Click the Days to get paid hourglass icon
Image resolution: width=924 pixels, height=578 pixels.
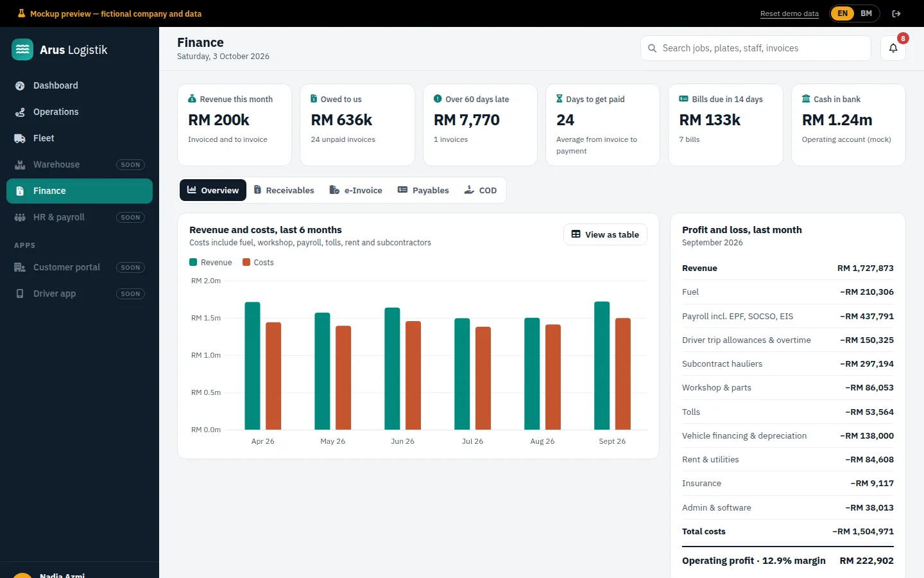pyautogui.click(x=560, y=99)
